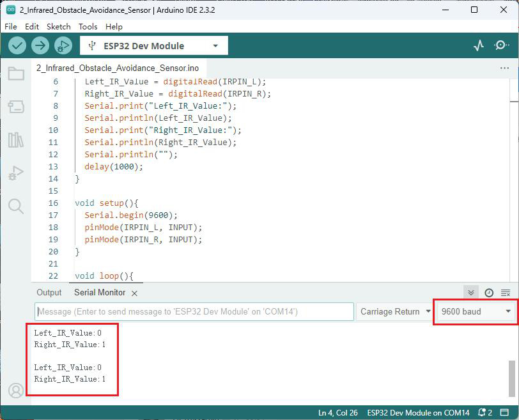This screenshot has height=420, width=519.
Task: Open the Help menu
Action: click(x=114, y=27)
